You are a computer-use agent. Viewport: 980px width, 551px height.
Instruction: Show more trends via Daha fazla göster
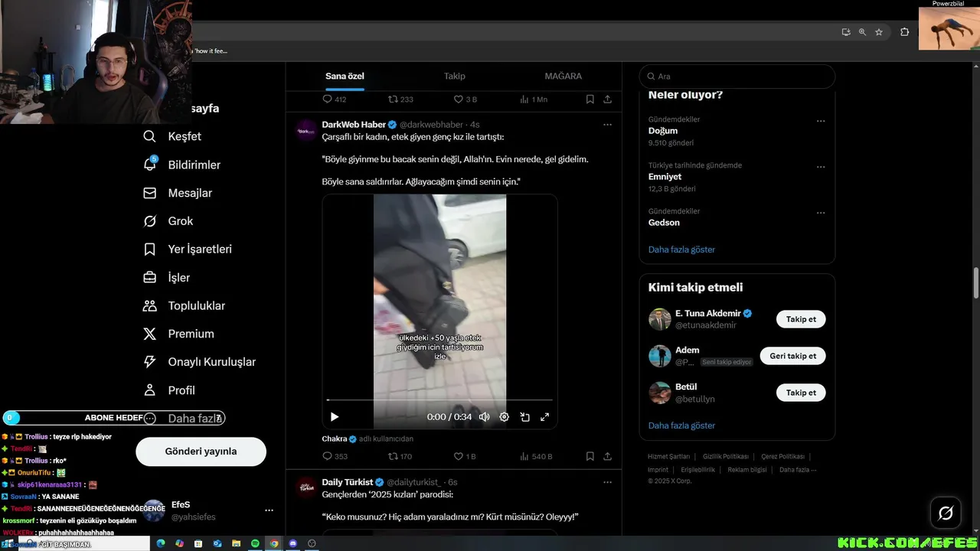point(681,249)
